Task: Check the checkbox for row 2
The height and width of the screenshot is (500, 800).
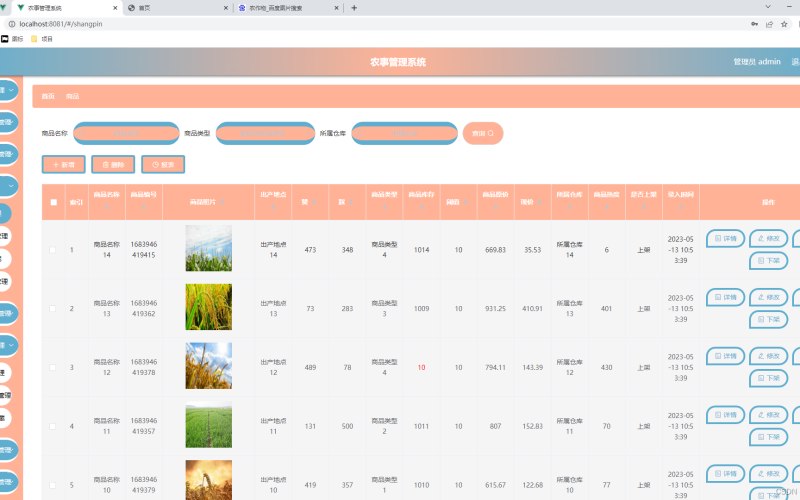Action: click(x=53, y=309)
